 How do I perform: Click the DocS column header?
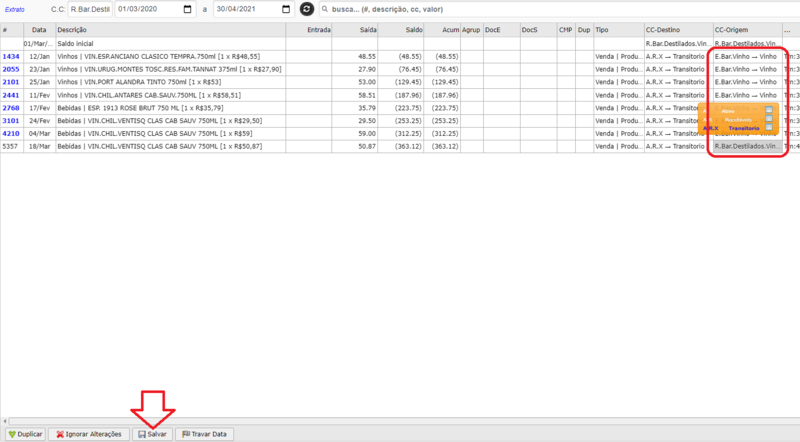click(x=538, y=30)
